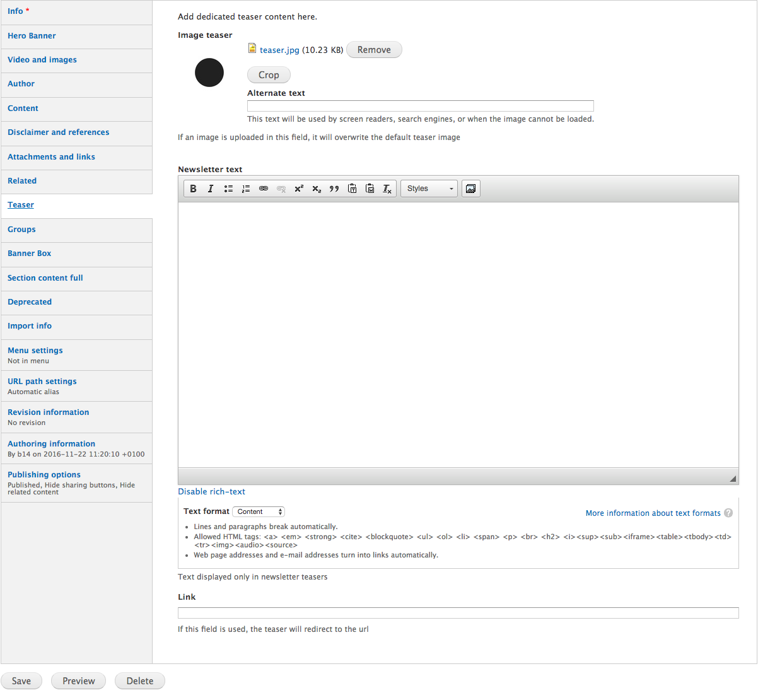Click the Disable rich-text link
This screenshot has height=700, width=758.
[211, 492]
